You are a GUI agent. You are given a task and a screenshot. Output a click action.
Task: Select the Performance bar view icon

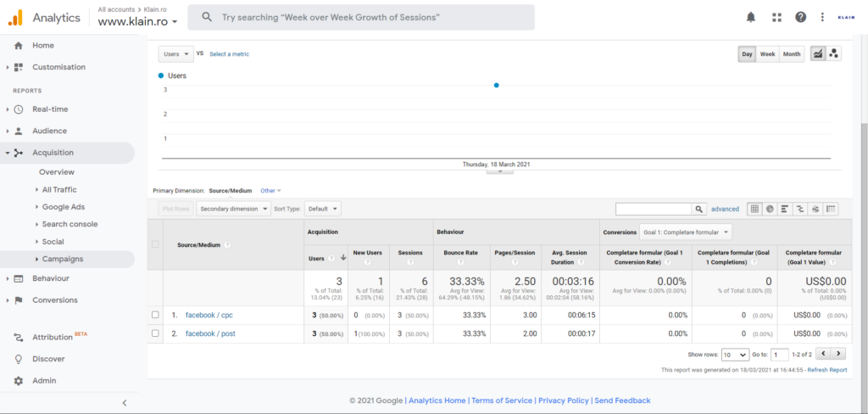[784, 209]
